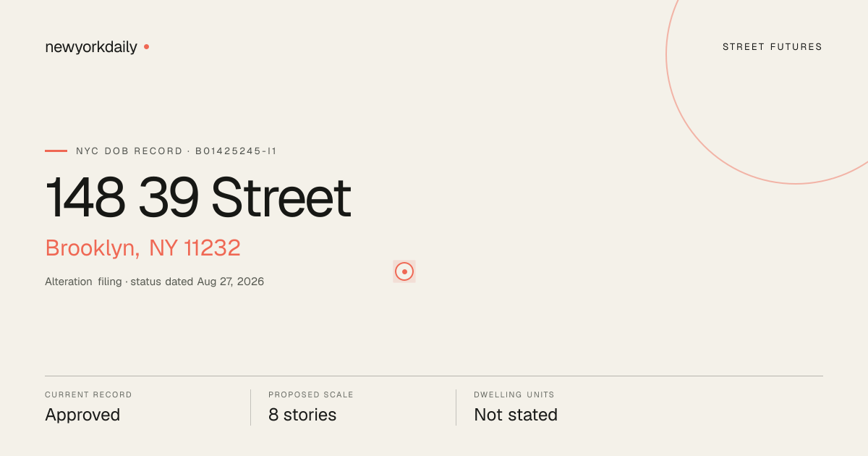This screenshot has height=456, width=868.
Task: Select the Not stated value
Action: 516,415
